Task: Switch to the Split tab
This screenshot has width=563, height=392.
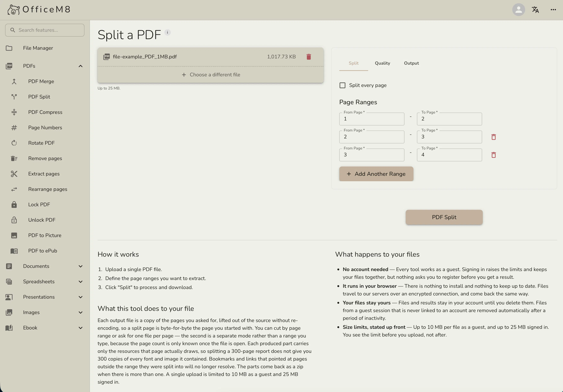Action: click(x=354, y=63)
